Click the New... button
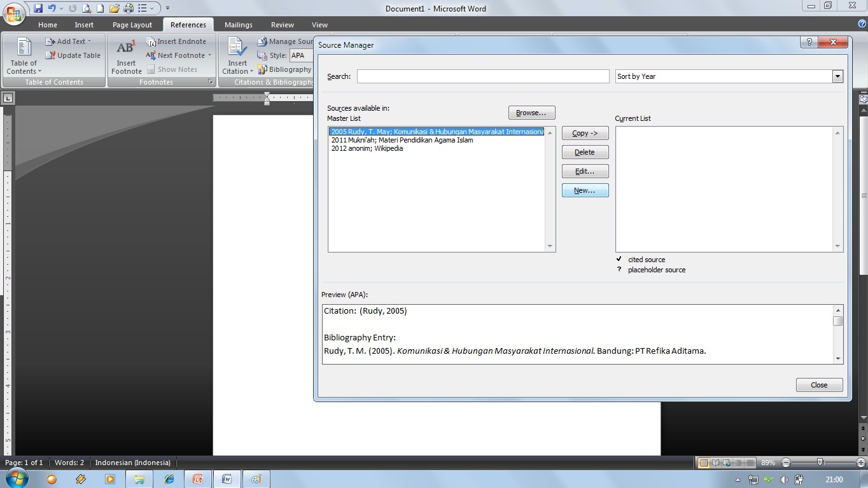Screen dimensions: 868x488 pyautogui.click(x=585, y=190)
